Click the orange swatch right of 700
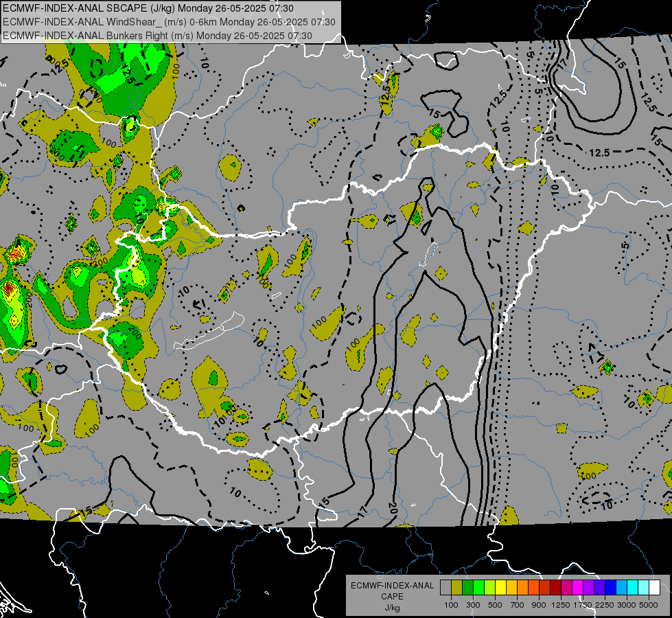The width and height of the screenshot is (672, 618). pos(523,587)
